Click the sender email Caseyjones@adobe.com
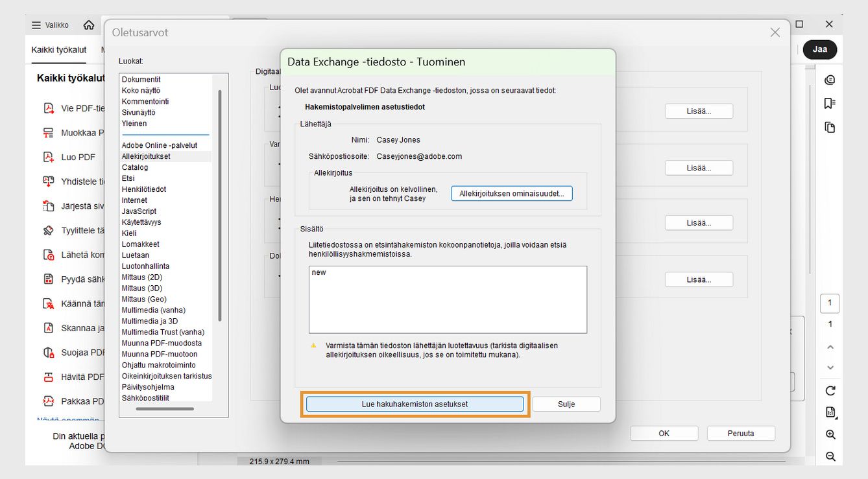The image size is (868, 479). (419, 156)
